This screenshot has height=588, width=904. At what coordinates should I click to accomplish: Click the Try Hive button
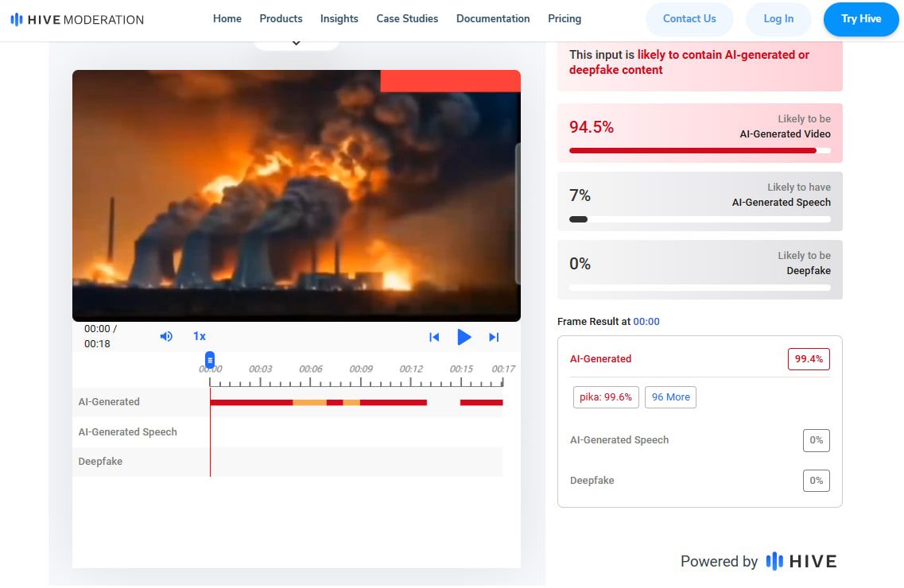[860, 19]
